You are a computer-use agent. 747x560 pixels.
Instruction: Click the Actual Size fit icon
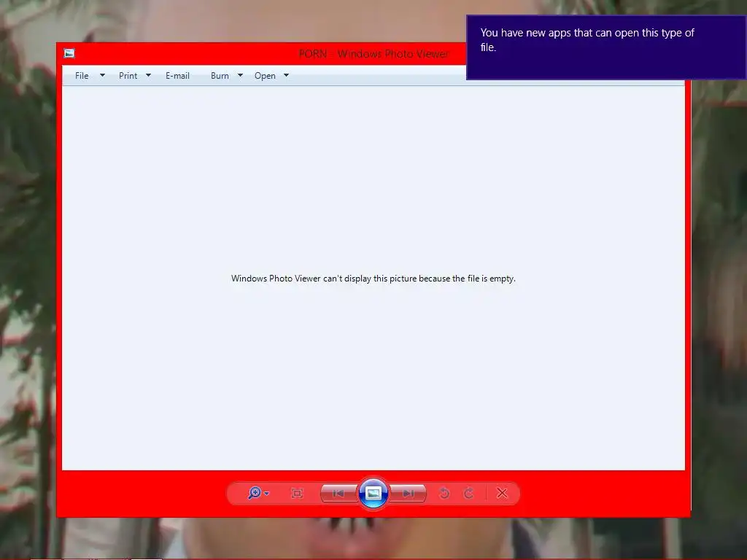pyautogui.click(x=297, y=494)
